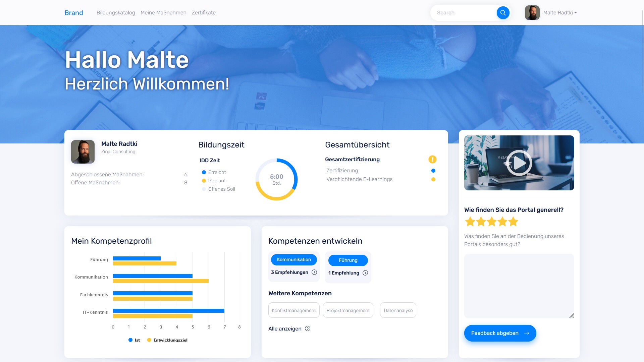The height and width of the screenshot is (362, 644).
Task: Select the Kommunikation competence pill
Action: pos(294,260)
